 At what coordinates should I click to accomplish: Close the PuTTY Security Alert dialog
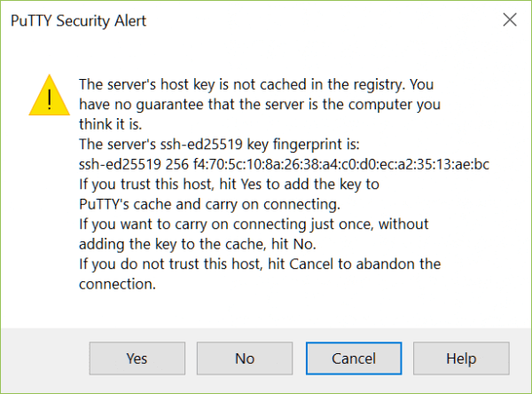click(510, 20)
